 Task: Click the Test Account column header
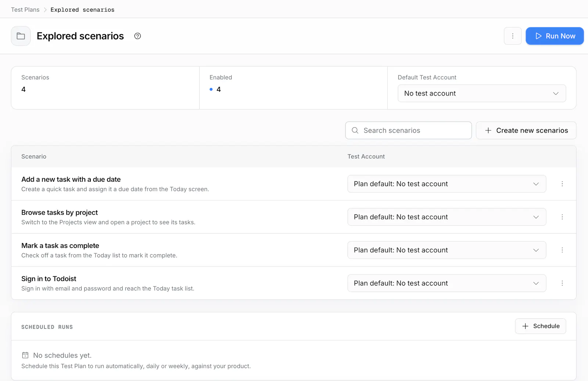tap(366, 156)
